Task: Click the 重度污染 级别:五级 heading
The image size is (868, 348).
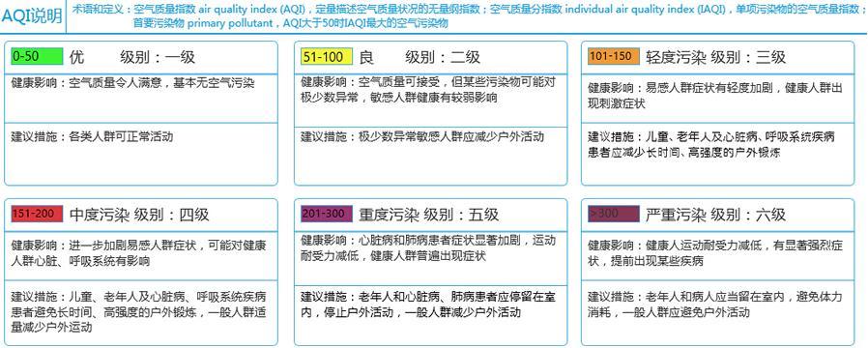Action: [x=428, y=214]
